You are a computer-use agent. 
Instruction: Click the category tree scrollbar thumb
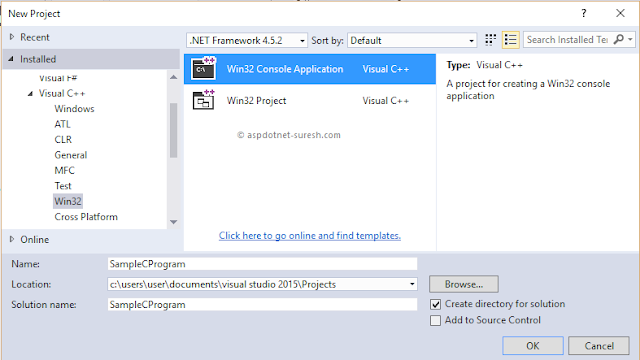coord(173,130)
